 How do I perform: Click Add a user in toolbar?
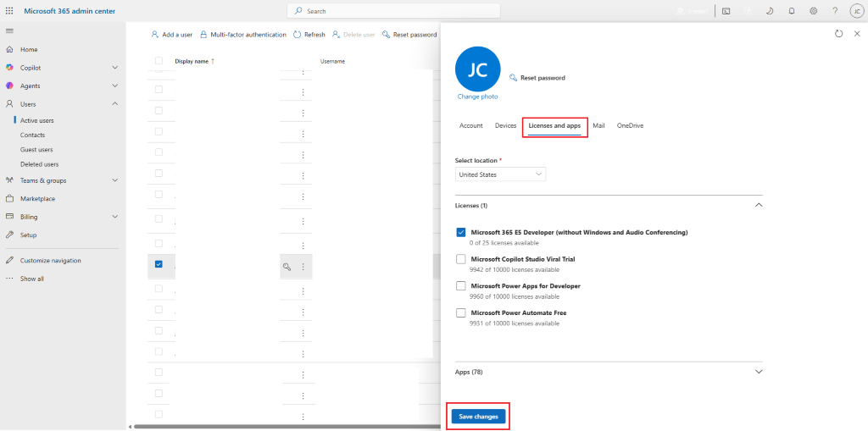pyautogui.click(x=171, y=35)
